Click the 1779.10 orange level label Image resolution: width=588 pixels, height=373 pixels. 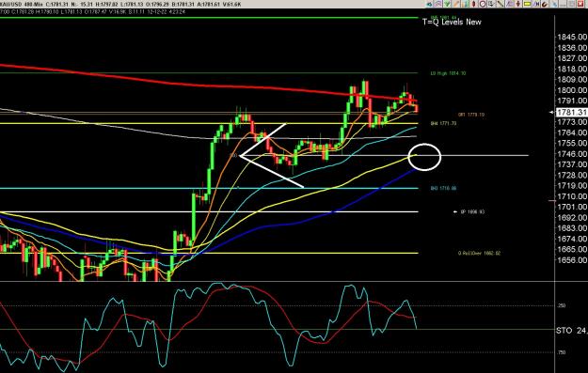point(471,115)
